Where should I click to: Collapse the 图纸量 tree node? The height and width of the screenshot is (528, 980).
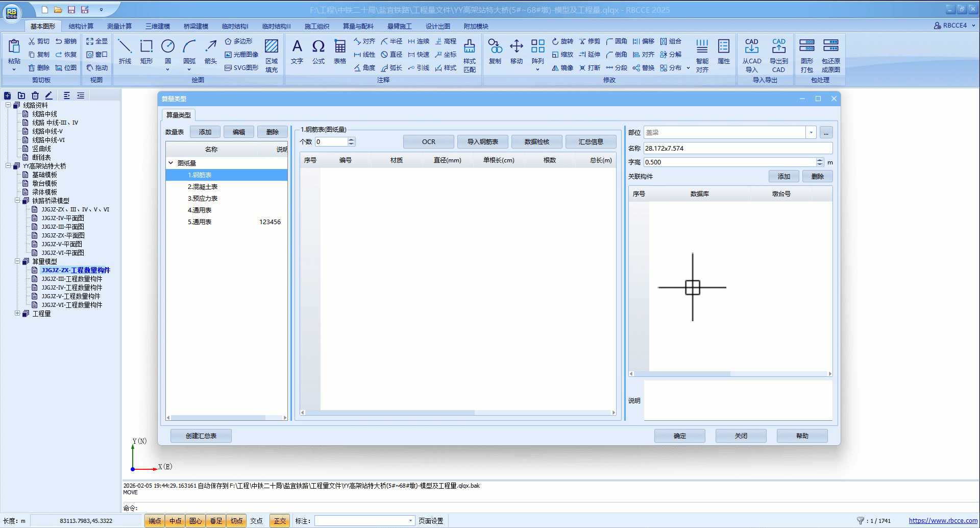click(171, 163)
